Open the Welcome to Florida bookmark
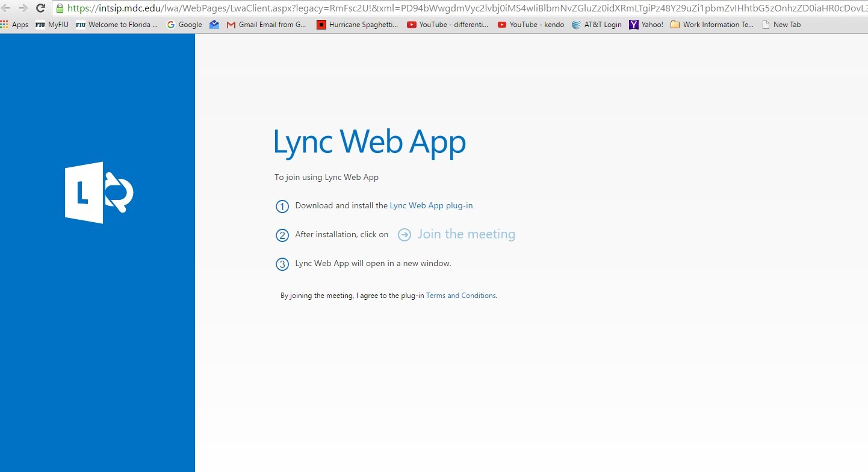This screenshot has height=472, width=868. coord(117,25)
